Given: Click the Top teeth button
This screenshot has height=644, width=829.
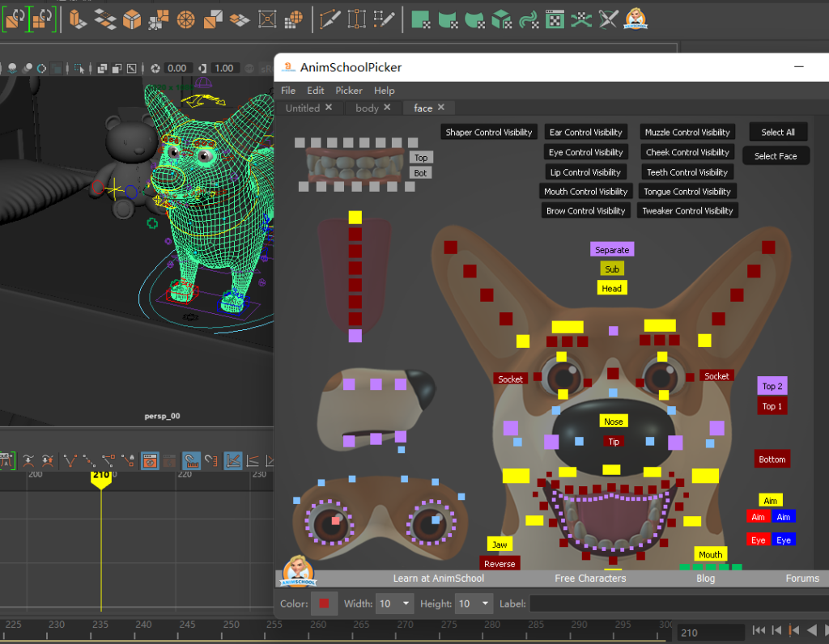Looking at the screenshot, I should click(421, 158).
